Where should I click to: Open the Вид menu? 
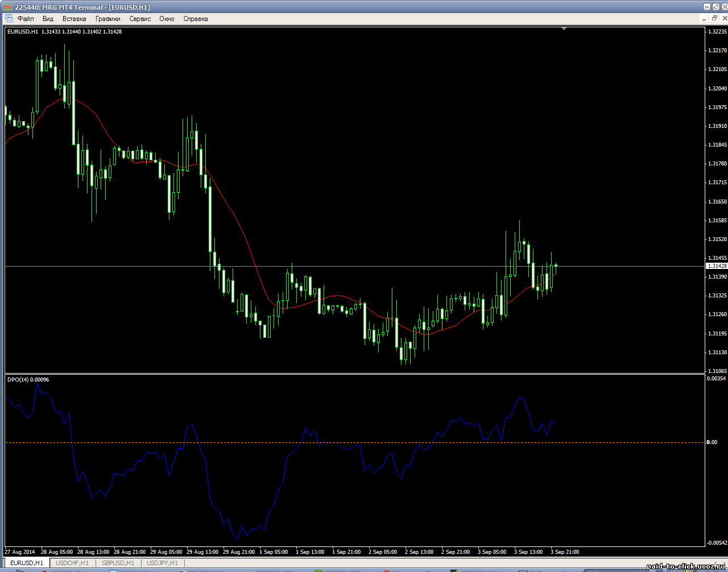point(48,19)
